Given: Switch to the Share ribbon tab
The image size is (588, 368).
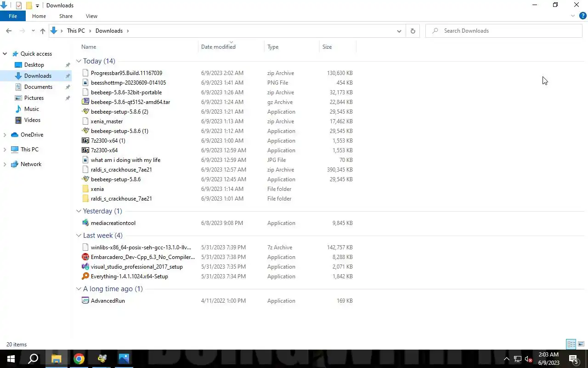Looking at the screenshot, I should coord(66,16).
